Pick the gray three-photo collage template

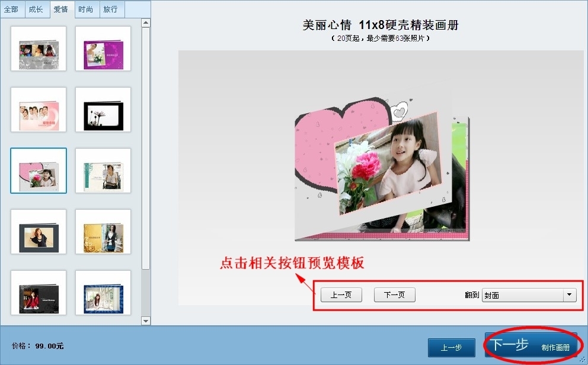coord(39,49)
